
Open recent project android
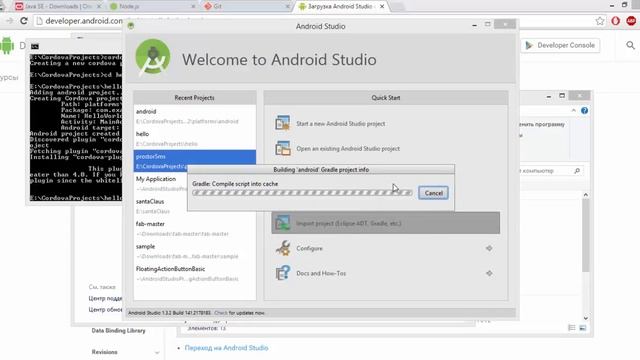[x=195, y=116]
